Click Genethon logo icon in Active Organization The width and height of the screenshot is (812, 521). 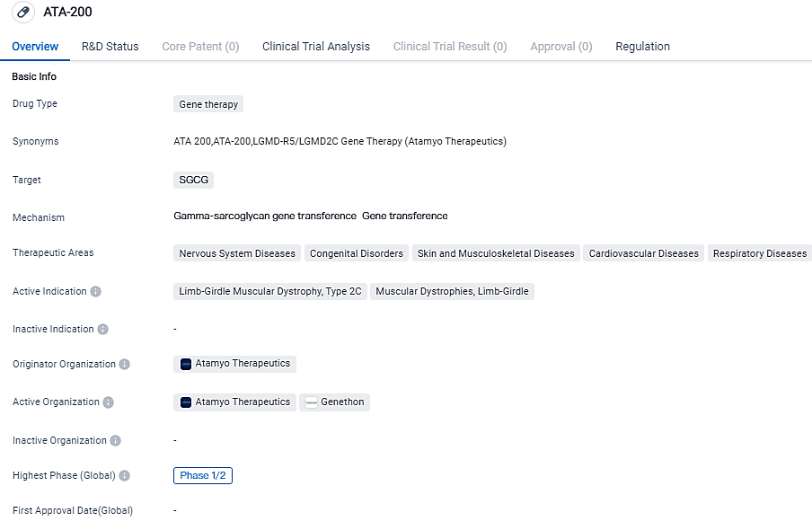[x=312, y=402]
